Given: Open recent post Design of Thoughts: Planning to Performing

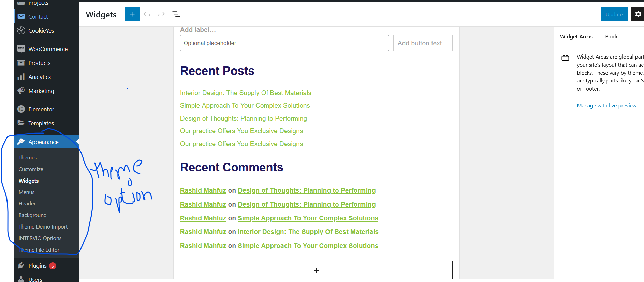Looking at the screenshot, I should 244,118.
